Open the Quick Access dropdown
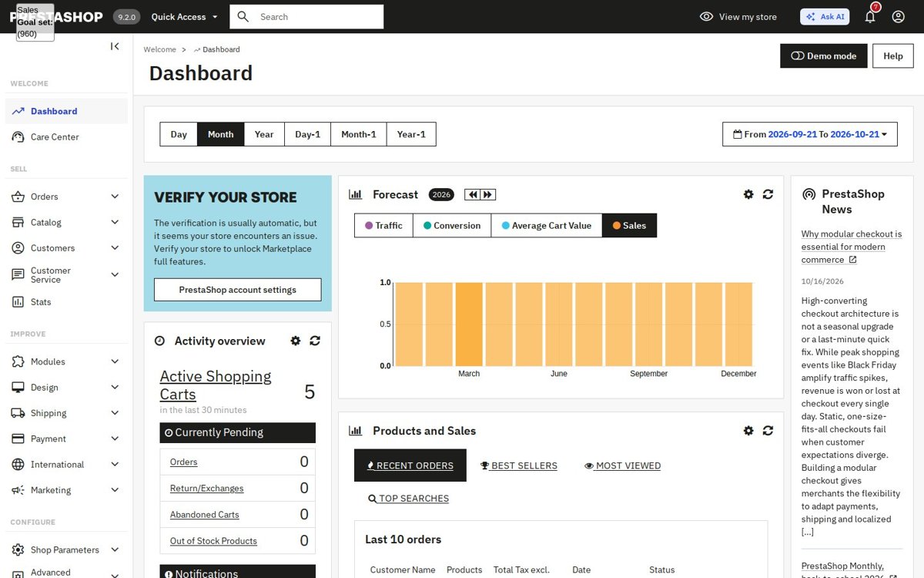924x578 pixels. pos(185,16)
